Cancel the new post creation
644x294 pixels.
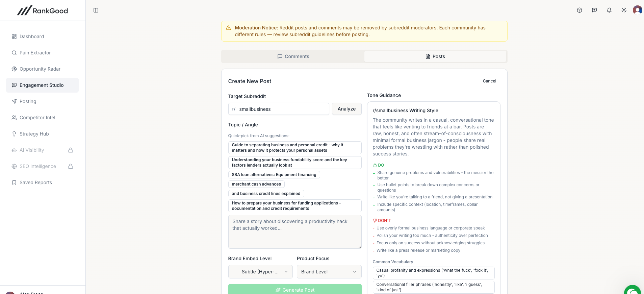[489, 81]
